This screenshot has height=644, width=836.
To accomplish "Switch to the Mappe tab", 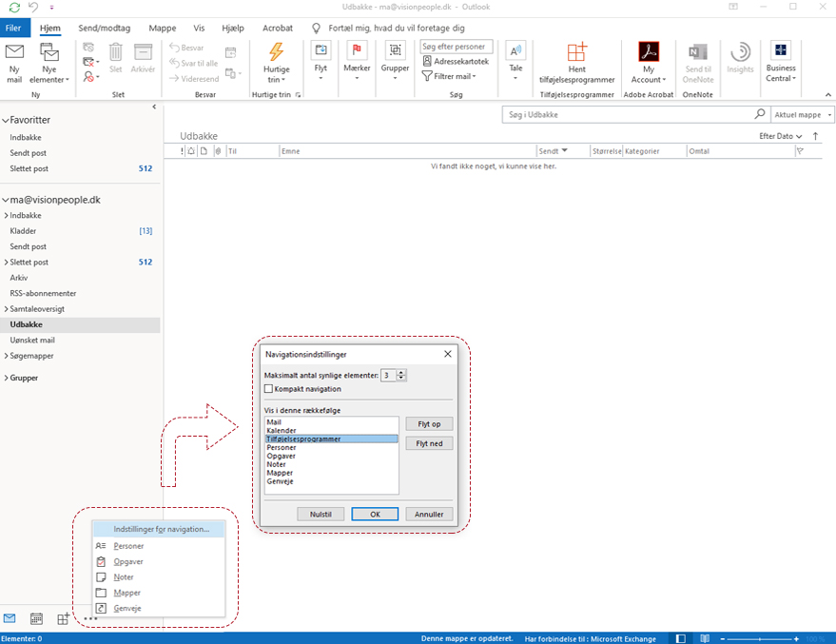I will pyautogui.click(x=163, y=28).
